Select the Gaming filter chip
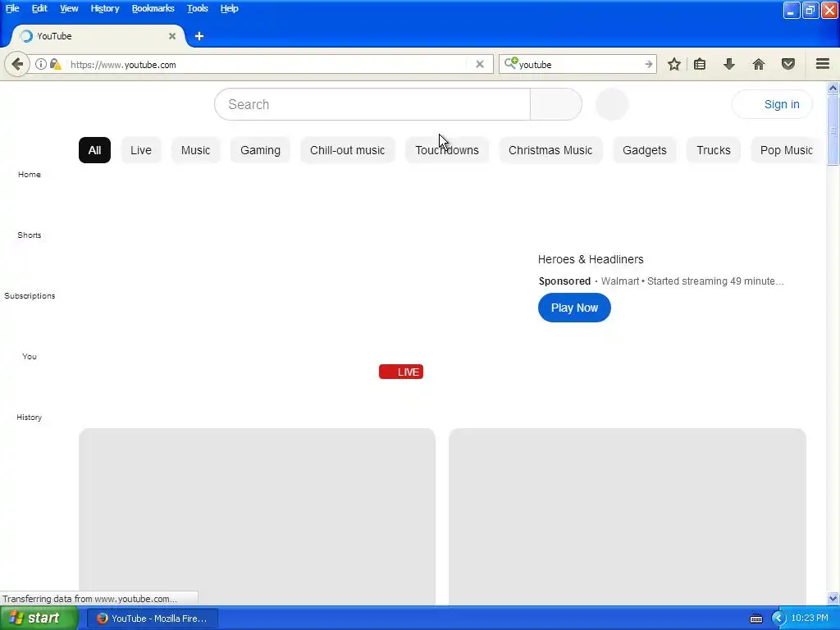The width and height of the screenshot is (840, 630). click(260, 150)
